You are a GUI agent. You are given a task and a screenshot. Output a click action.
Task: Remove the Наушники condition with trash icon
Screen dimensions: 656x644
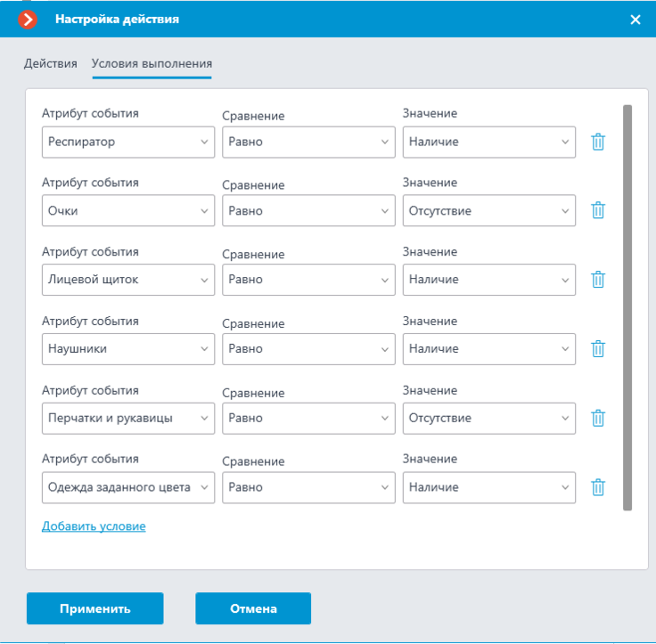pos(598,349)
